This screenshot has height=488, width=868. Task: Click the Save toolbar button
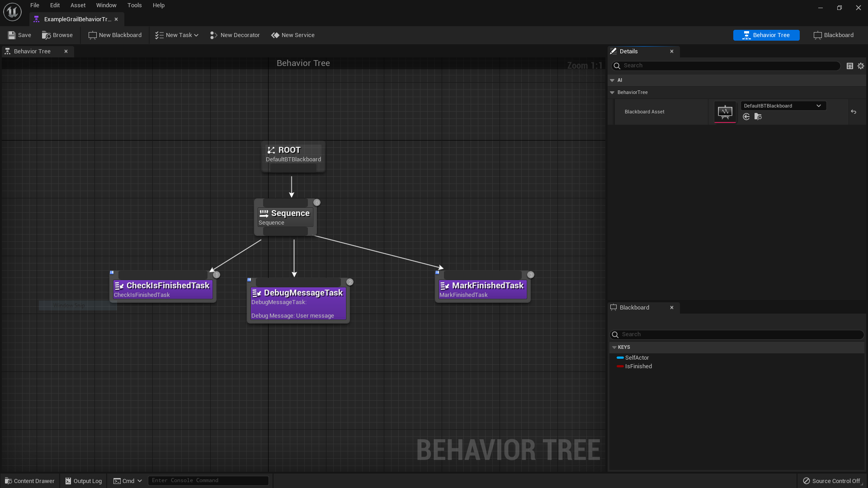(x=19, y=35)
